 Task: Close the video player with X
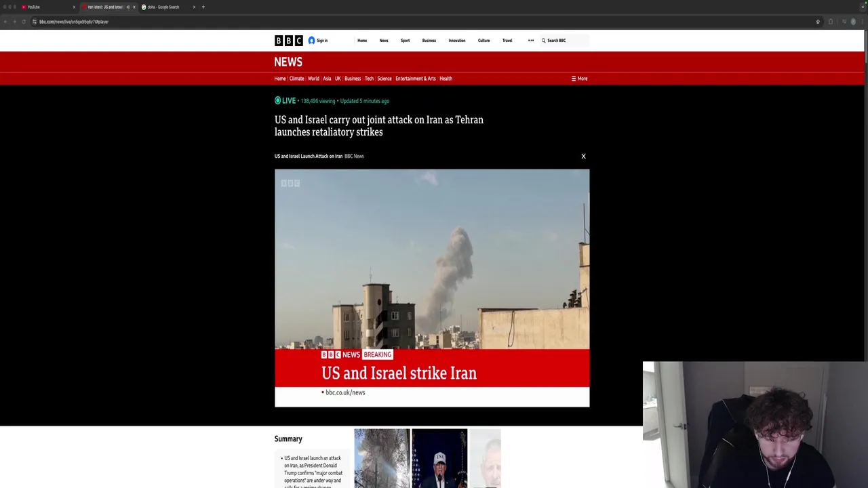click(x=583, y=157)
